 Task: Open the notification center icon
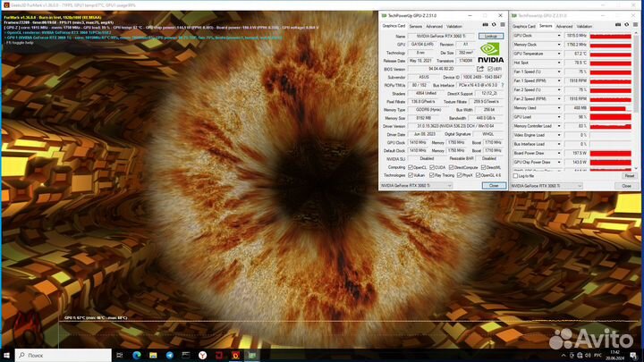point(634,356)
